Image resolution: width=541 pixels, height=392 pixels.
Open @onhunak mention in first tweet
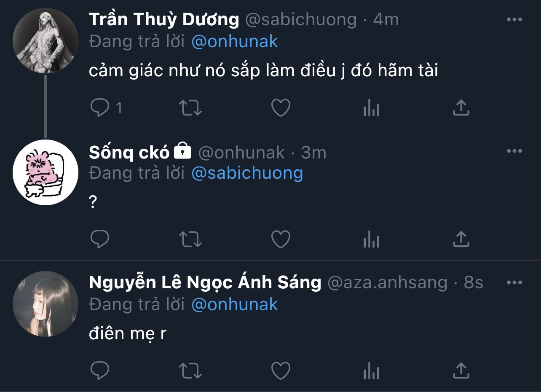(x=235, y=42)
